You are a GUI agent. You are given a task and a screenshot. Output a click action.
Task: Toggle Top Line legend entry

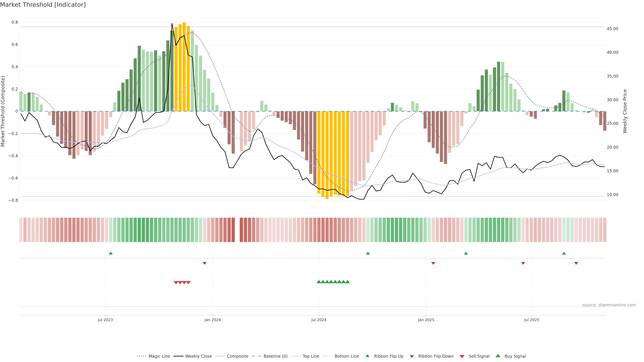[311, 356]
